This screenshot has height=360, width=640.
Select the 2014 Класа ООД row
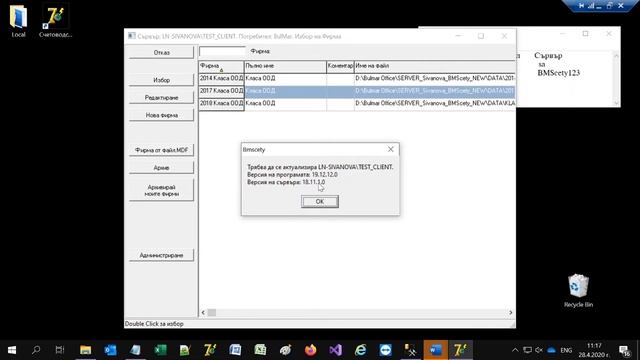pos(357,78)
